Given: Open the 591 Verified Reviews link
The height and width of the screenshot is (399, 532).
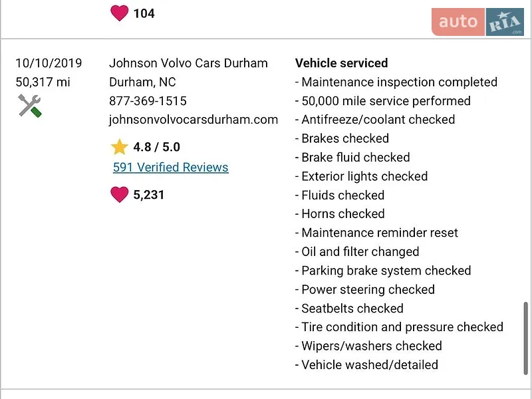Looking at the screenshot, I should 171,168.
